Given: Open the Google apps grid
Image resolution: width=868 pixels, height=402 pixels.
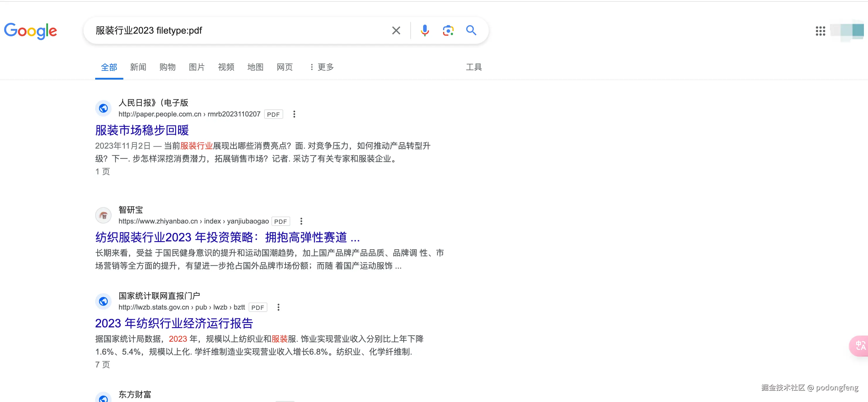Looking at the screenshot, I should pos(820,31).
